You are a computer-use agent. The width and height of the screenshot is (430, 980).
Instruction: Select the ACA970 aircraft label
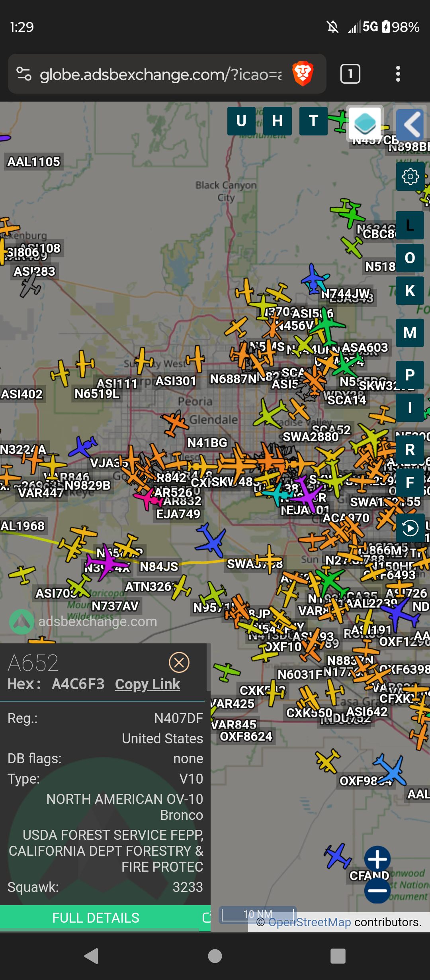point(346,518)
